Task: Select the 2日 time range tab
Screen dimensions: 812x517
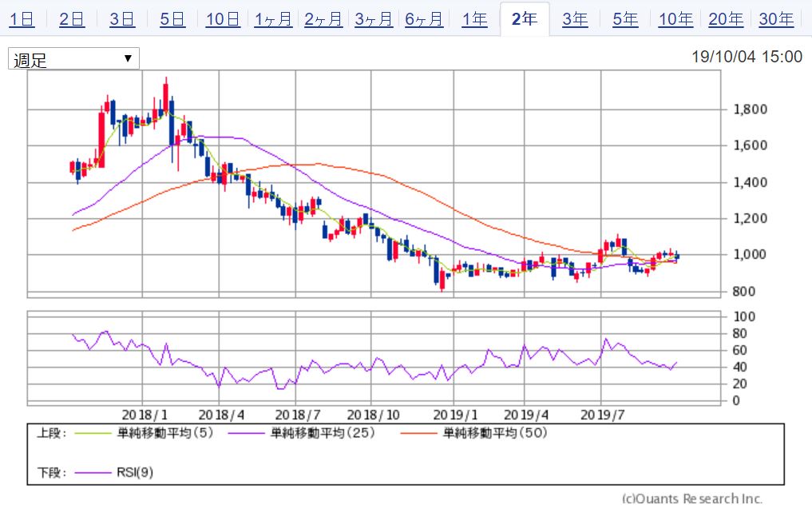Action: [72, 19]
